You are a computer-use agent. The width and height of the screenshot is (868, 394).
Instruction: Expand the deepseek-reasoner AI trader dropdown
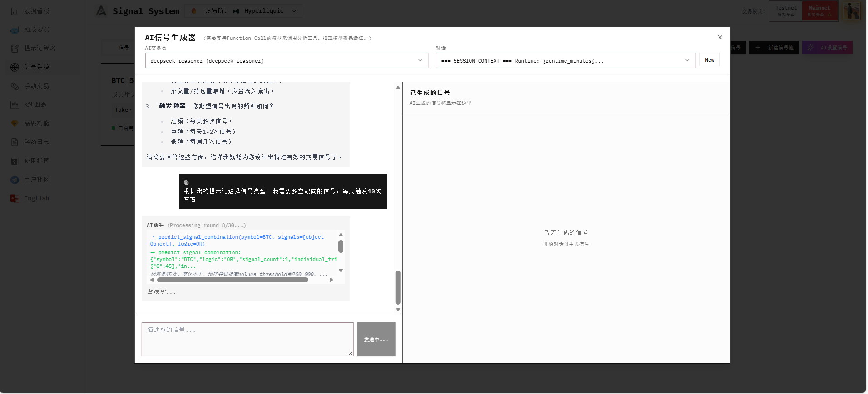pyautogui.click(x=287, y=60)
